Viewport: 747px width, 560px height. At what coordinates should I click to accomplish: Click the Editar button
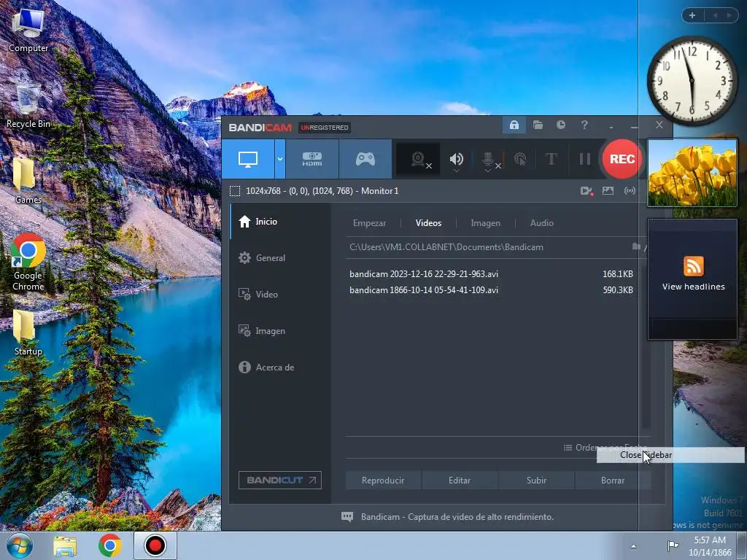click(460, 481)
